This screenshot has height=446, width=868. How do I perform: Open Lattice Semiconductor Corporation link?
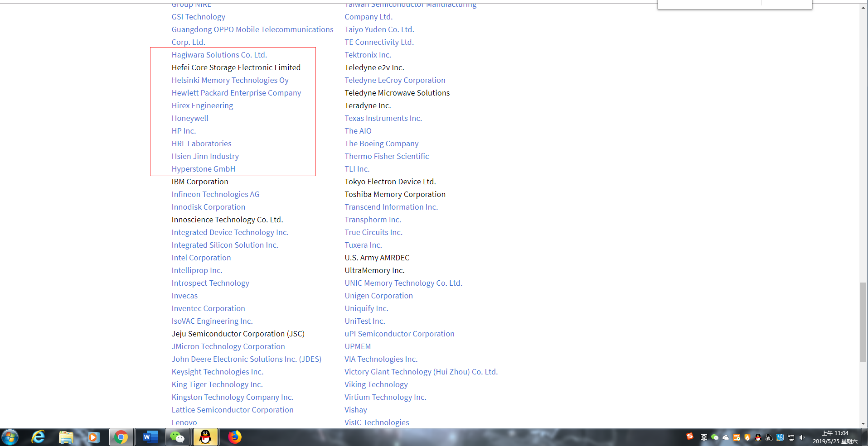point(233,410)
